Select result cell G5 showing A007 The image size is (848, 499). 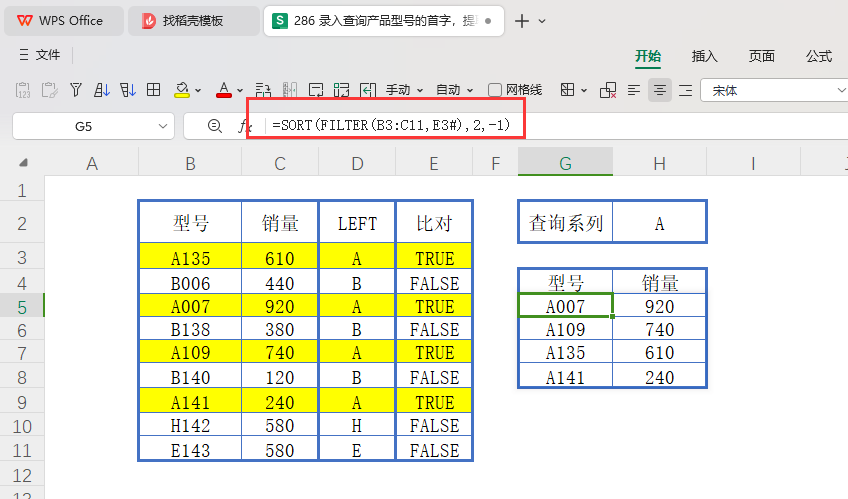click(x=565, y=307)
